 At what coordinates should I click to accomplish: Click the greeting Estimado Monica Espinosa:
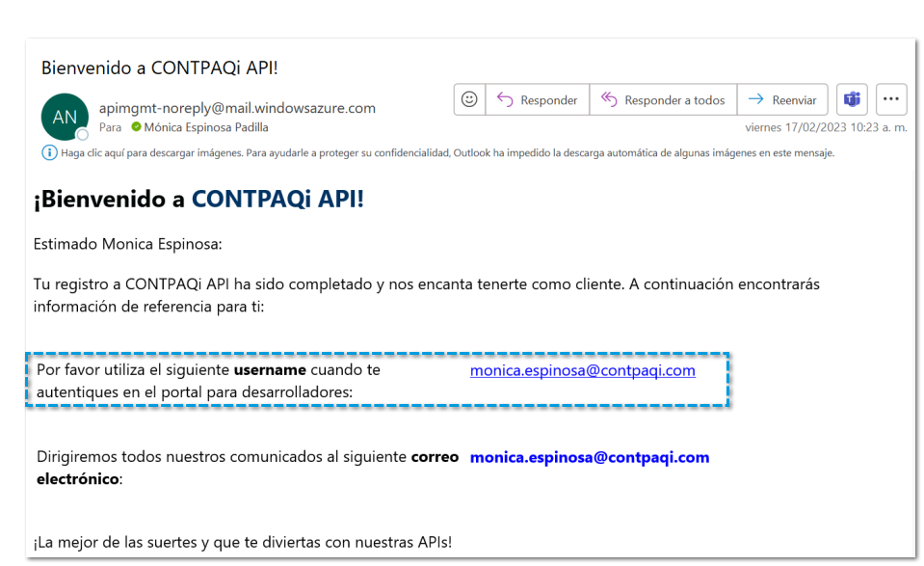(x=127, y=244)
